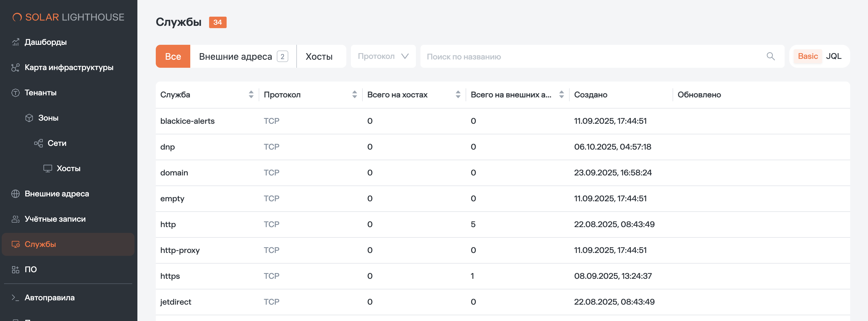Image resolution: width=868 pixels, height=321 pixels.
Task: Click the Хосты monitor icon in sidebar
Action: [48, 168]
